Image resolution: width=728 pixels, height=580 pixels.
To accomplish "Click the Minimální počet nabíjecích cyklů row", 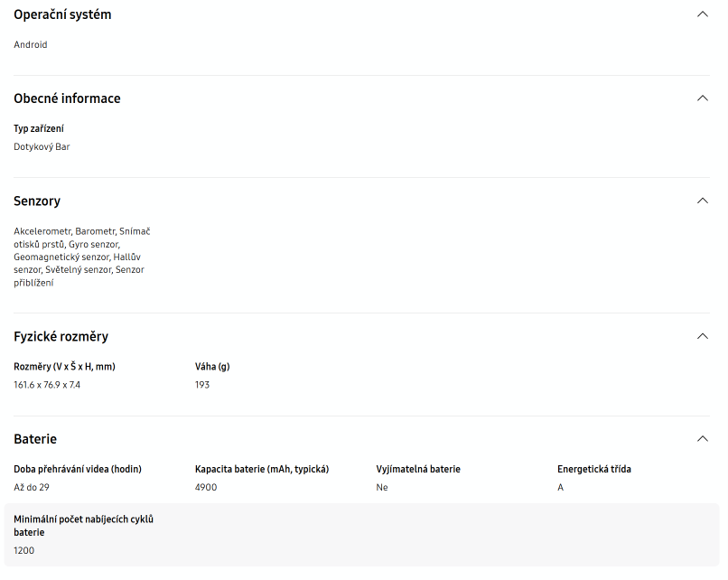I will (361, 535).
